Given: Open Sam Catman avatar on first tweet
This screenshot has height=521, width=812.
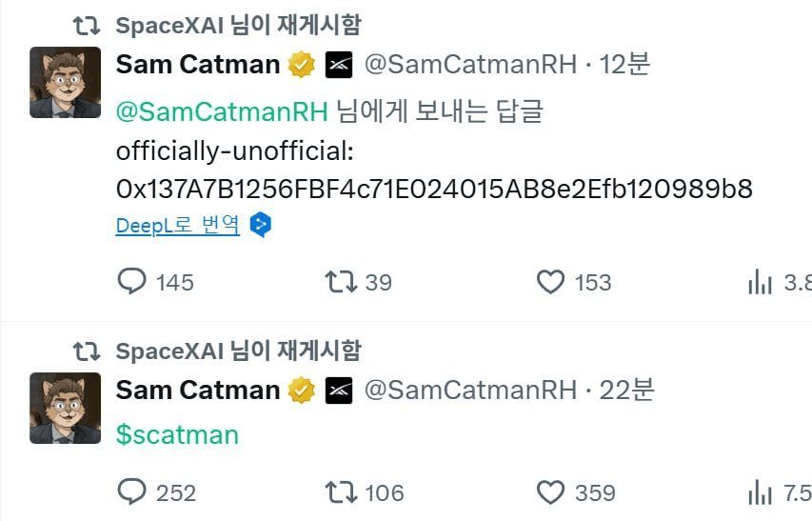Looking at the screenshot, I should (x=66, y=82).
